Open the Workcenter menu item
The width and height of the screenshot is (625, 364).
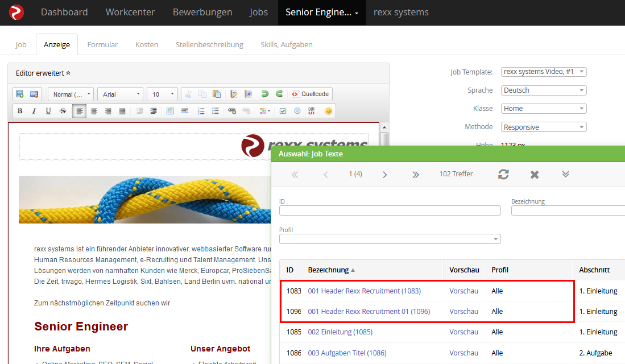(130, 13)
